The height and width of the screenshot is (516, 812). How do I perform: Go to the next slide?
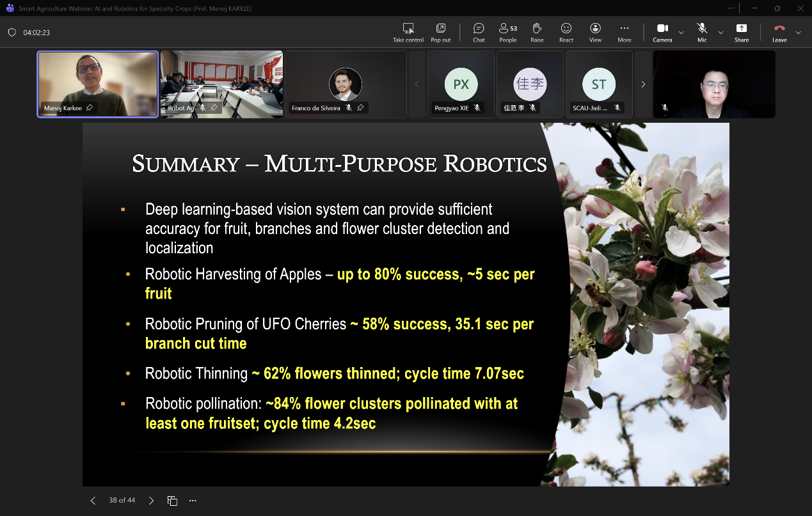(x=151, y=501)
